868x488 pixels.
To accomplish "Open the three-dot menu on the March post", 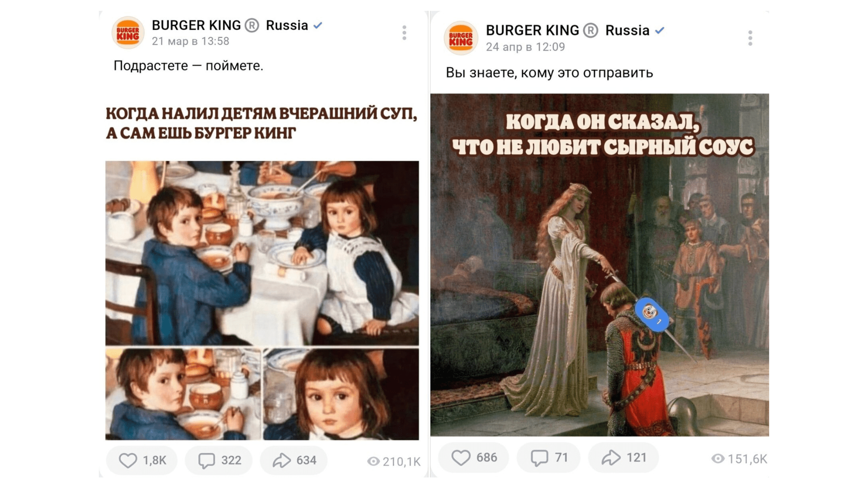I will click(404, 33).
